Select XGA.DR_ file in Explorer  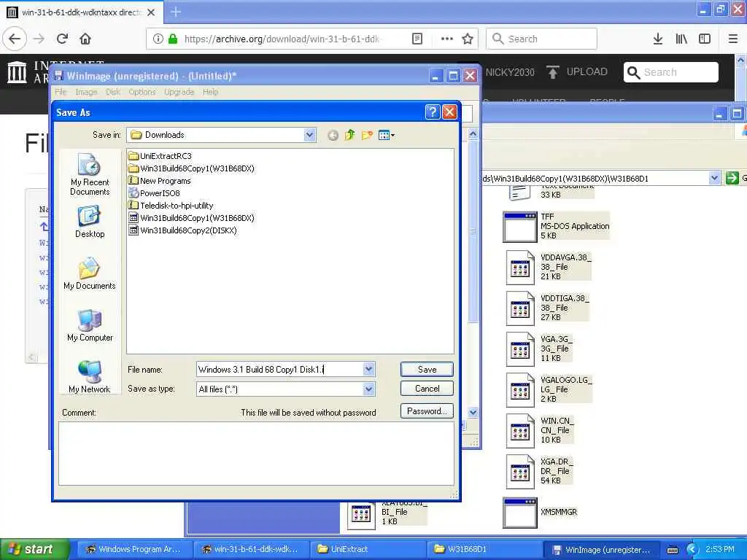point(539,471)
